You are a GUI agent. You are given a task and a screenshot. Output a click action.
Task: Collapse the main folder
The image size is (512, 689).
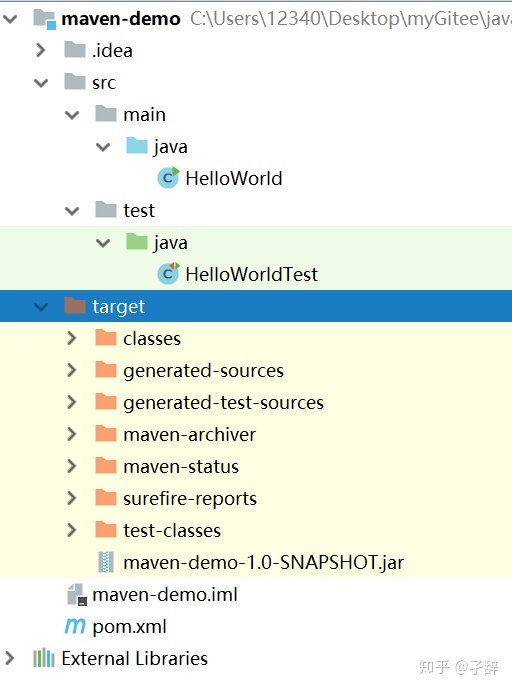click(72, 115)
